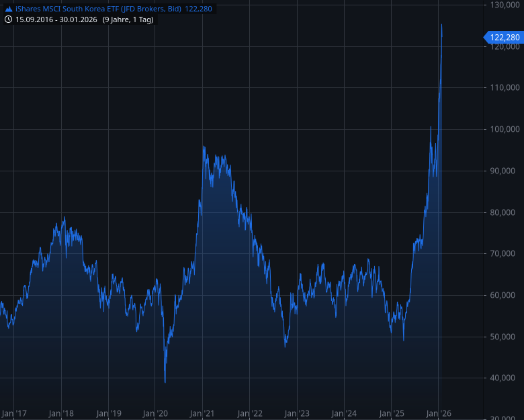Click the 50,000 label on price axis
The height and width of the screenshot is (420, 524).
pyautogui.click(x=503, y=337)
